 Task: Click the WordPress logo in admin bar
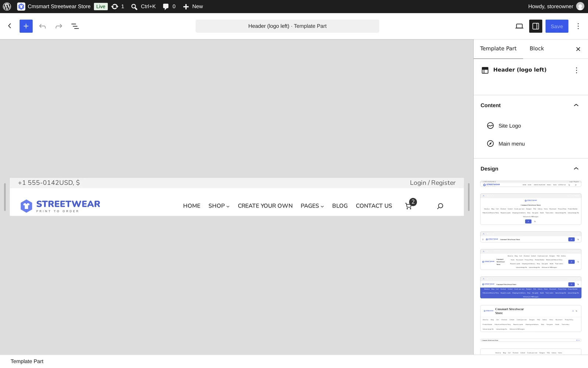coord(7,6)
